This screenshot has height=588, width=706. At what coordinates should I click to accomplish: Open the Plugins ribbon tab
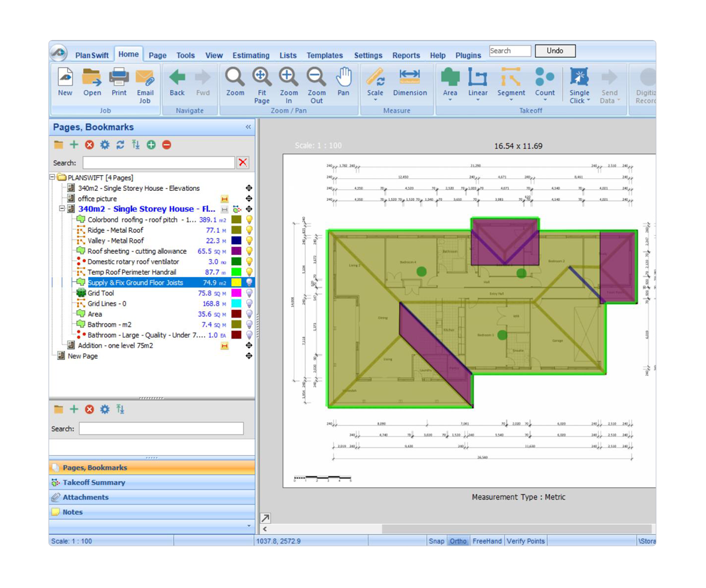(x=468, y=55)
